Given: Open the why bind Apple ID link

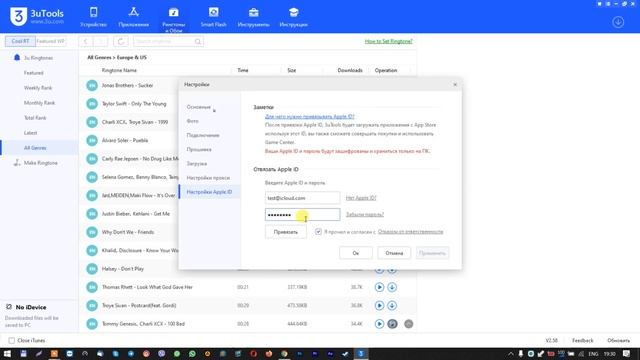Looking at the screenshot, I should point(309,116).
